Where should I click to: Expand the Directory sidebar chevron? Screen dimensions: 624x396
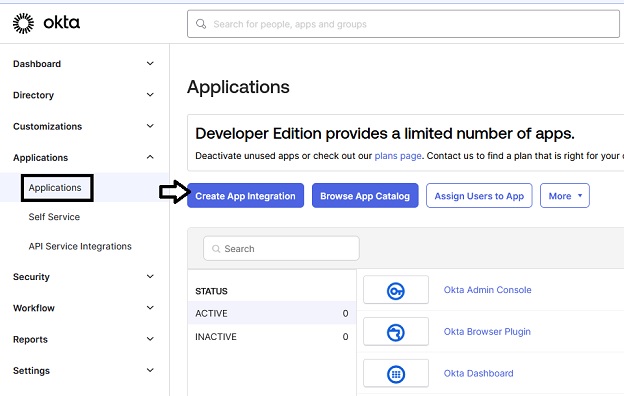(150, 95)
